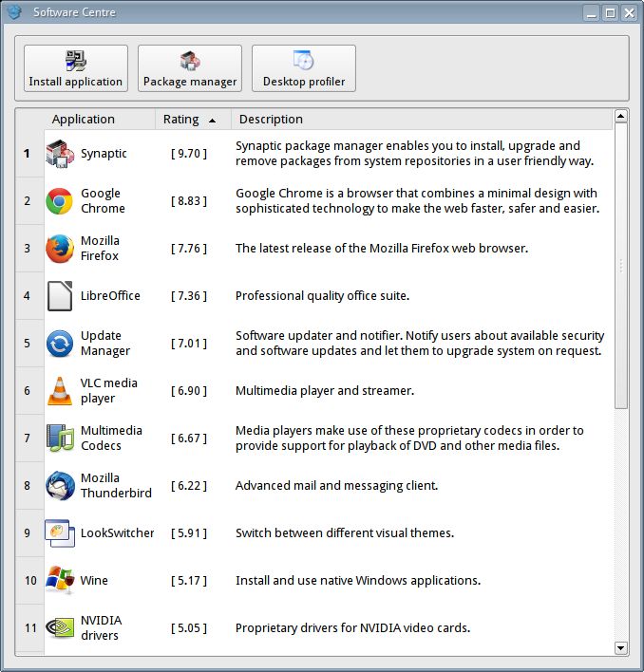The height and width of the screenshot is (672, 644).
Task: Click the Multimedia Codecs icon
Action: pyautogui.click(x=61, y=439)
